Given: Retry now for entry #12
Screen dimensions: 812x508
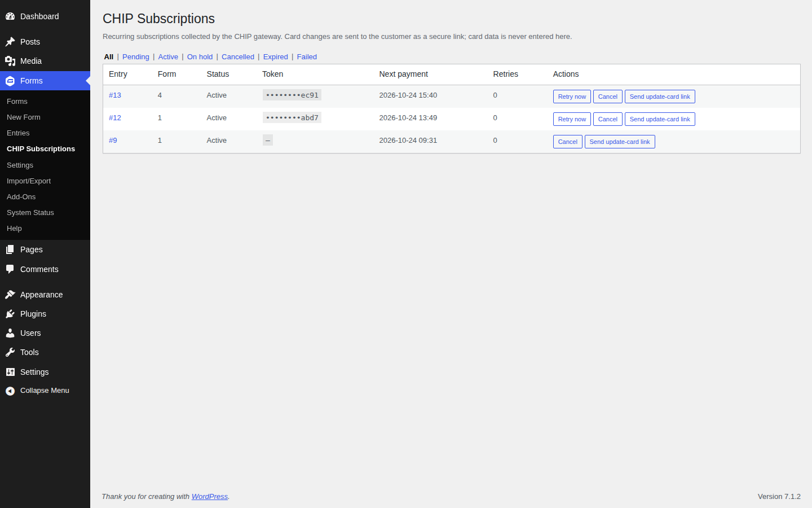Looking at the screenshot, I should (x=572, y=119).
